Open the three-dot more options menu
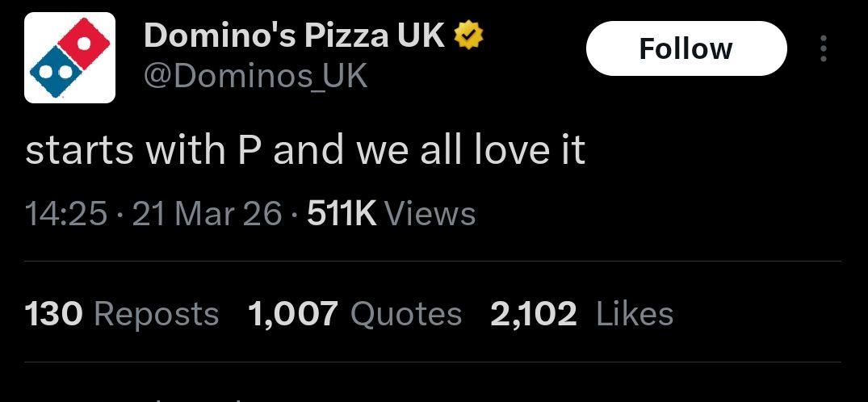 tap(823, 48)
